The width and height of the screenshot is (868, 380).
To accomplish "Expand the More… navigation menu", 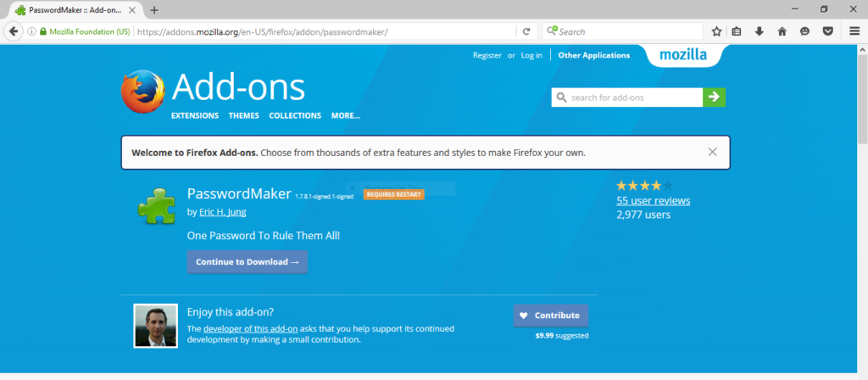I will click(345, 115).
